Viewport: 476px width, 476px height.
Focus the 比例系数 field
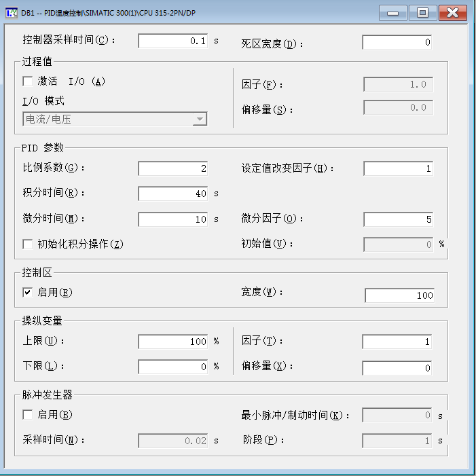click(173, 168)
